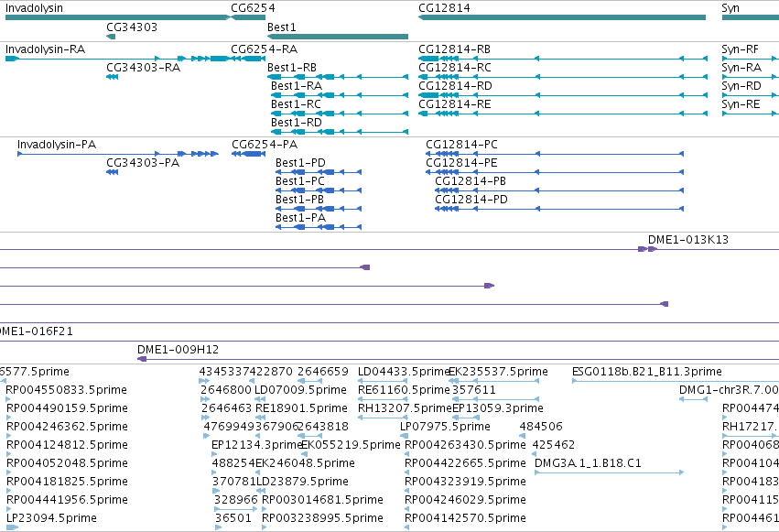Image resolution: width=779 pixels, height=532 pixels.
Task: Select RP004246029.5prime feature
Action: point(406,509)
